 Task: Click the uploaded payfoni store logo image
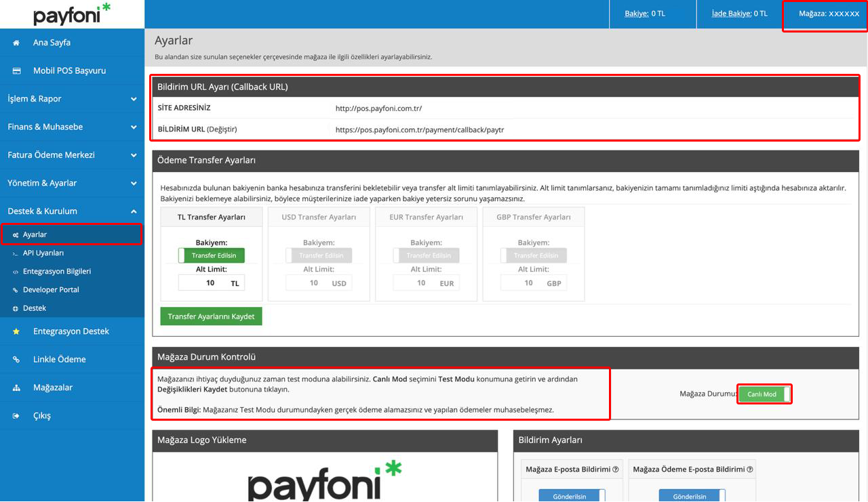pyautogui.click(x=325, y=480)
